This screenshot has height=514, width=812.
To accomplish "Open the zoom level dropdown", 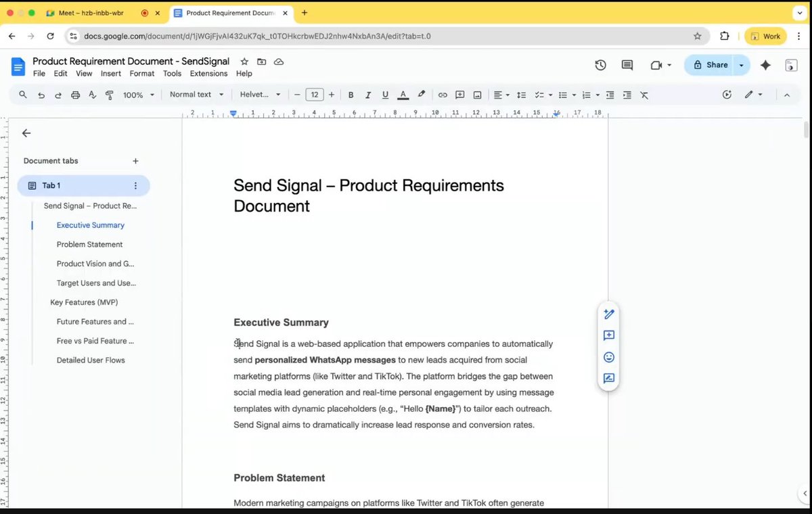I will click(x=139, y=95).
